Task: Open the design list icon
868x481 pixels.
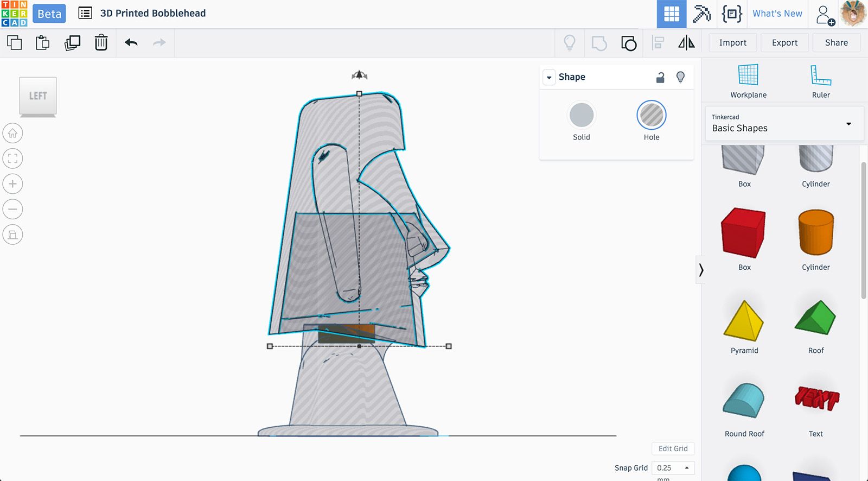Action: pos(85,13)
